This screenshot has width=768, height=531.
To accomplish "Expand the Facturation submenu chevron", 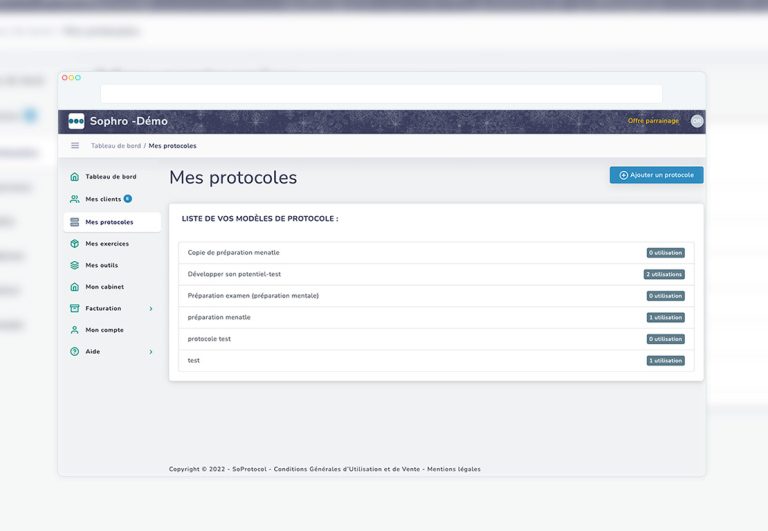I will (151, 309).
